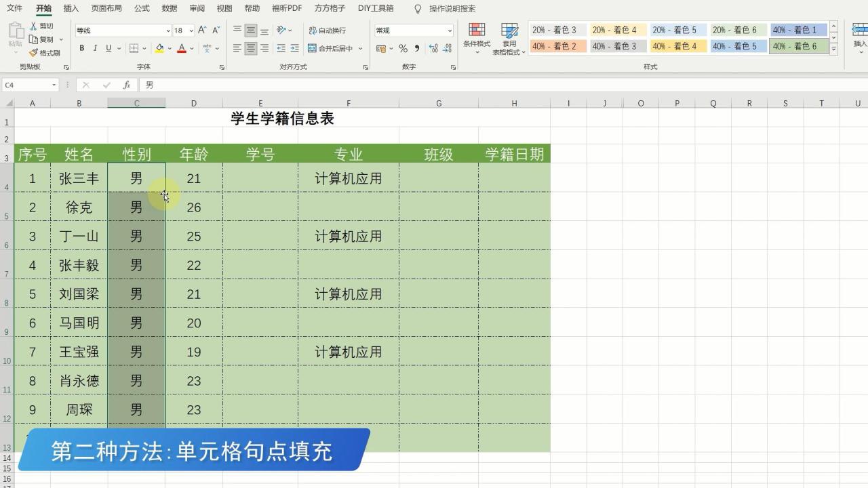Switch to the Page Layout (页面布局) tab

click(106, 8)
